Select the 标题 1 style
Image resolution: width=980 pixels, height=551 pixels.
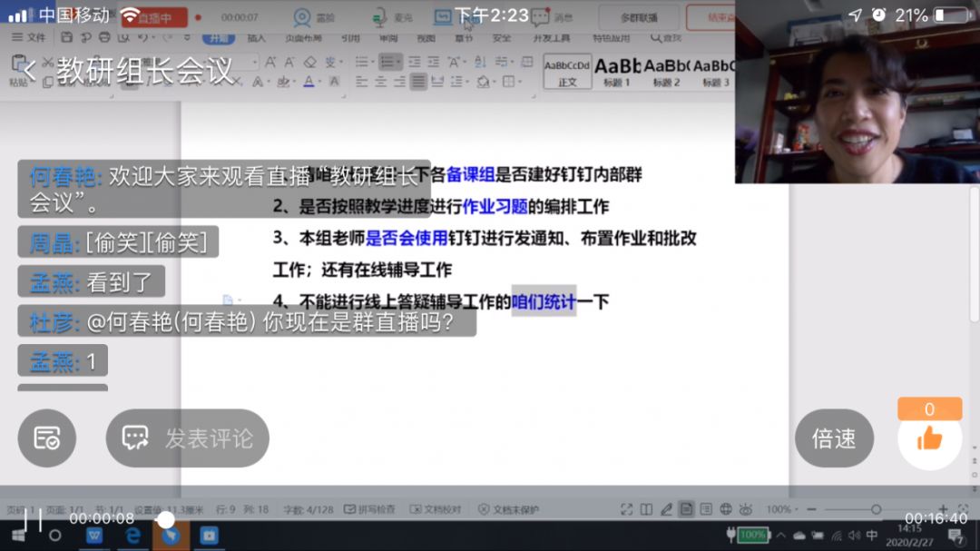pyautogui.click(x=617, y=72)
